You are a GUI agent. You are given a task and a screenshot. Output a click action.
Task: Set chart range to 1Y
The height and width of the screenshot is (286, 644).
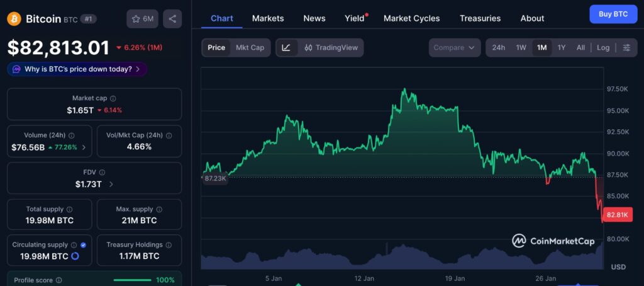[562, 48]
